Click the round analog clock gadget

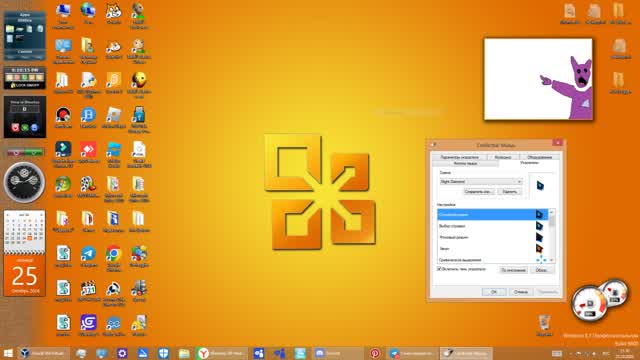coord(24,182)
